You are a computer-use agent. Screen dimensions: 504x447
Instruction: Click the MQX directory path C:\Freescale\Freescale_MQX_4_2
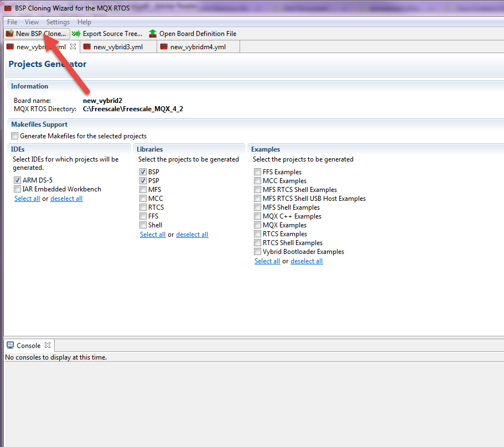coord(133,109)
